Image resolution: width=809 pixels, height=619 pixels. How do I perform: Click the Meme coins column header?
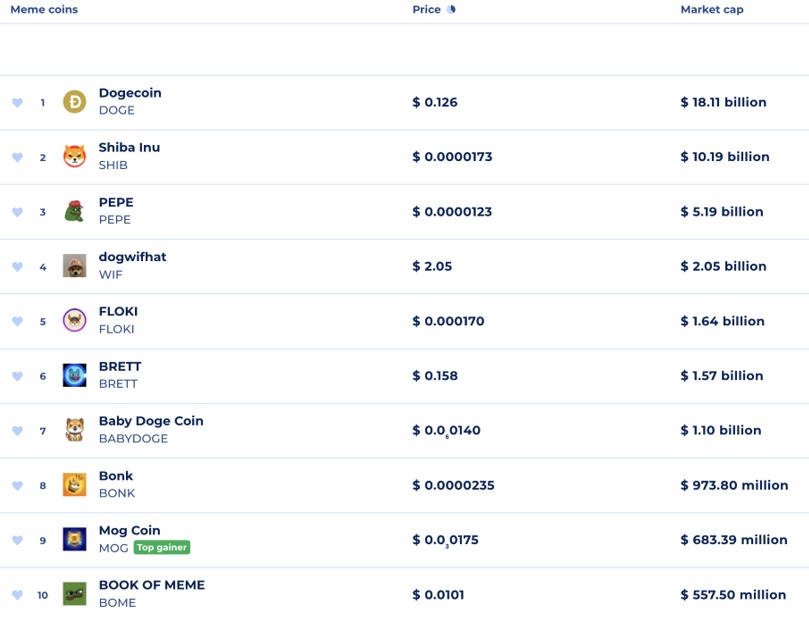[x=44, y=10]
